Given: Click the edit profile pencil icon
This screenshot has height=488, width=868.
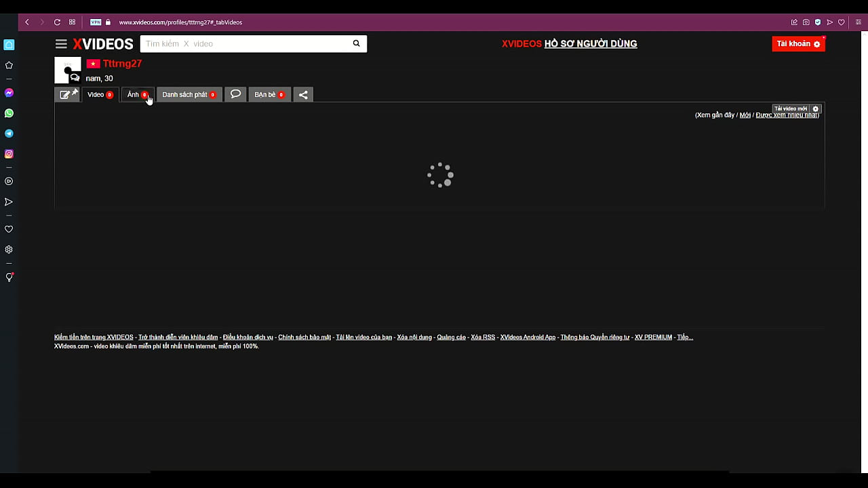Looking at the screenshot, I should 65,95.
